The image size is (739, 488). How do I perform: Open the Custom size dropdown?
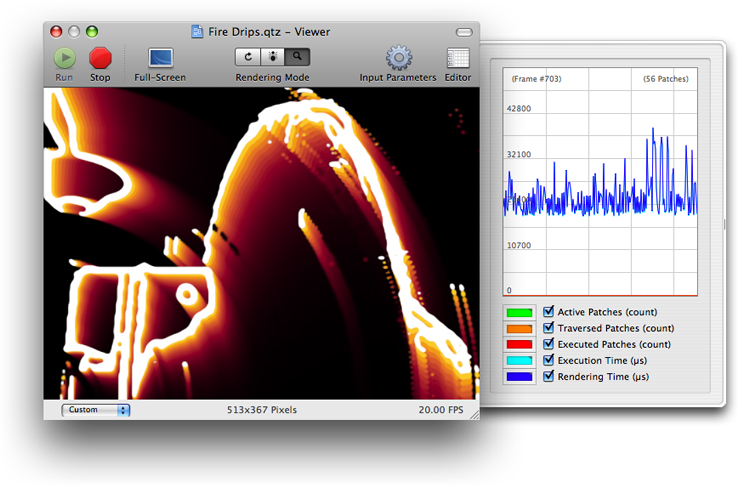(96, 410)
